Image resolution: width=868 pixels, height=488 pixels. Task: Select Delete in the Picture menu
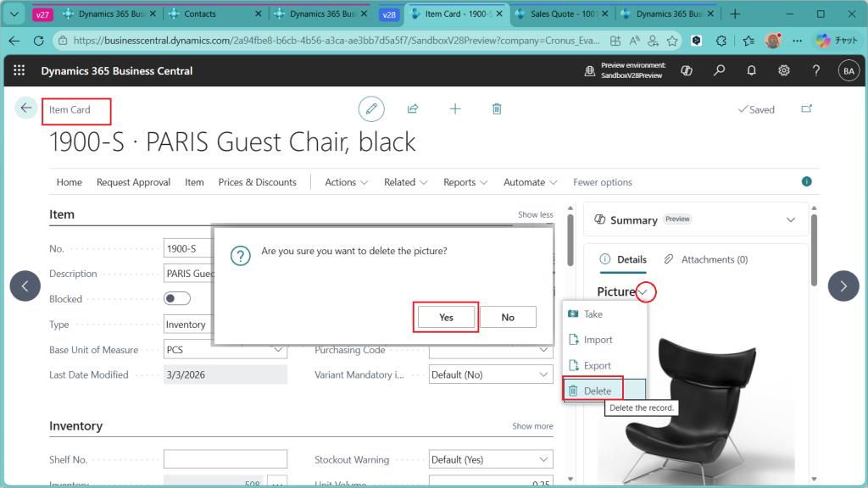[597, 391]
